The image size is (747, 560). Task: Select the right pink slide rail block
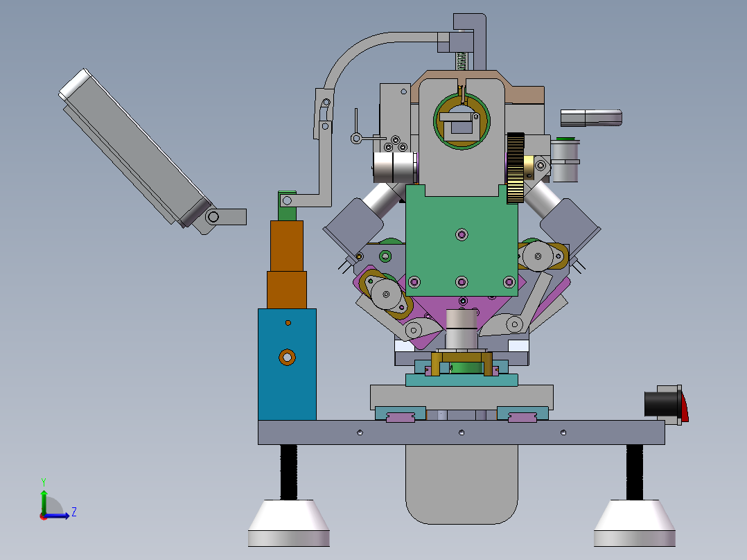tap(522, 417)
